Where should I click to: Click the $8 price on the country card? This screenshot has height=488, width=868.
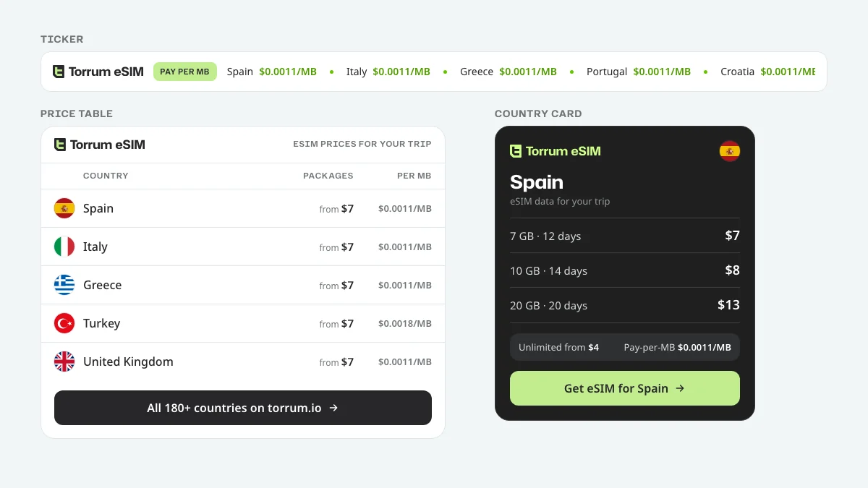click(732, 270)
